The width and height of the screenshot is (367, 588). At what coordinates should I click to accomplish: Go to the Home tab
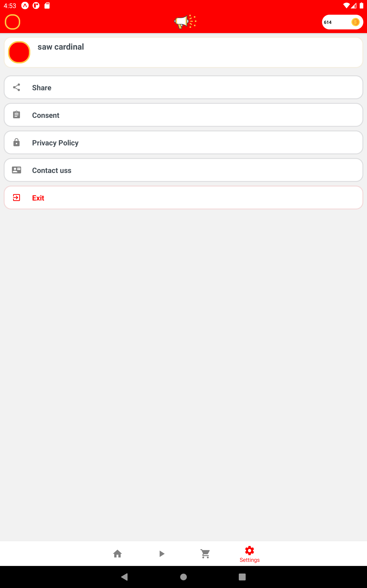[x=117, y=554]
